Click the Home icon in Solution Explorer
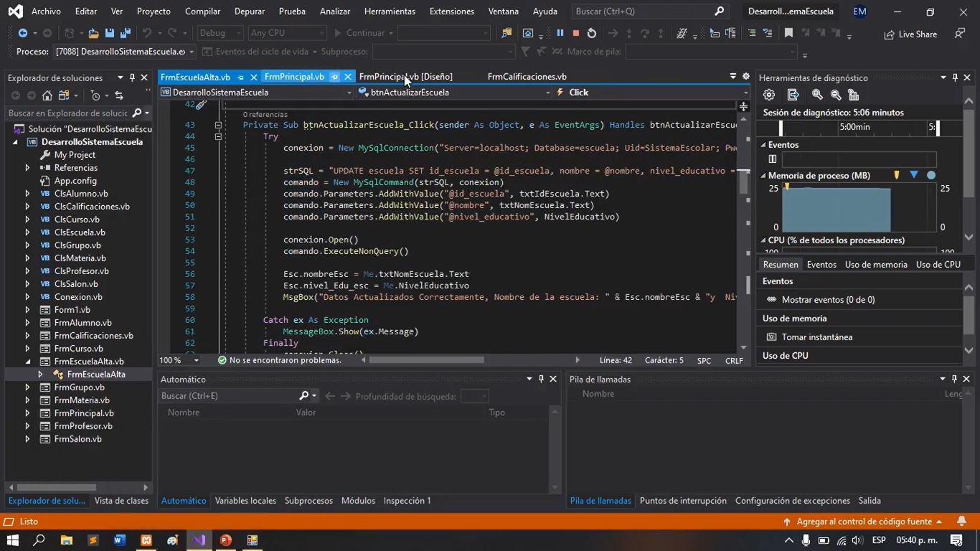 click(47, 95)
